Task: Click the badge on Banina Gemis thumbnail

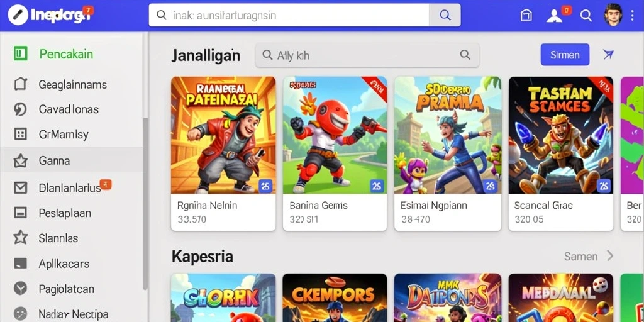Action: click(x=377, y=186)
